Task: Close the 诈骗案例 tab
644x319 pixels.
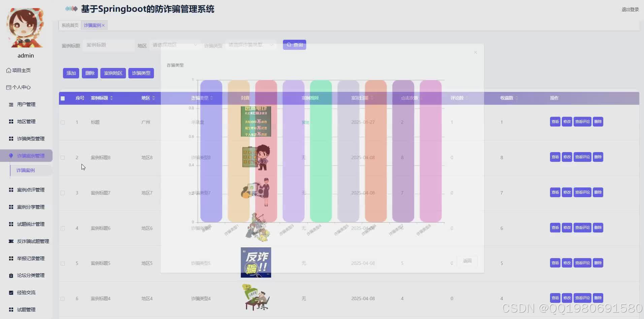Action: pos(103,25)
